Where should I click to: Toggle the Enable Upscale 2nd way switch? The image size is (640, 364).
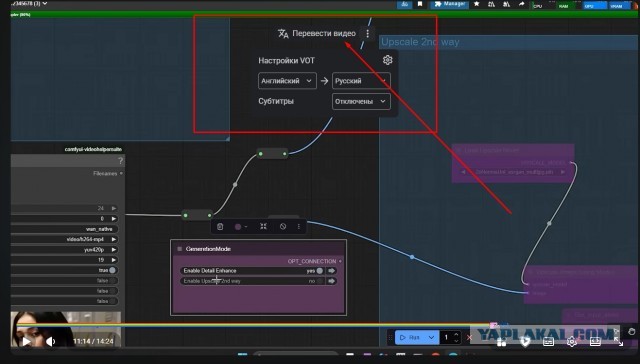(x=320, y=281)
